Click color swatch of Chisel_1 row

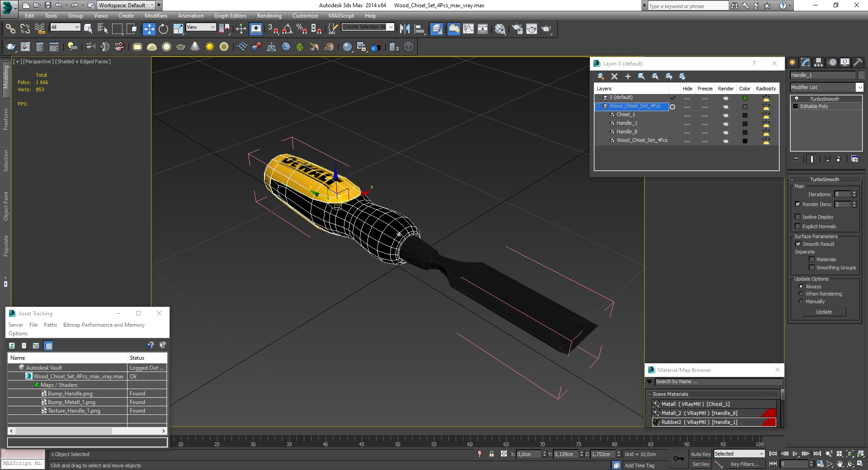[745, 115]
